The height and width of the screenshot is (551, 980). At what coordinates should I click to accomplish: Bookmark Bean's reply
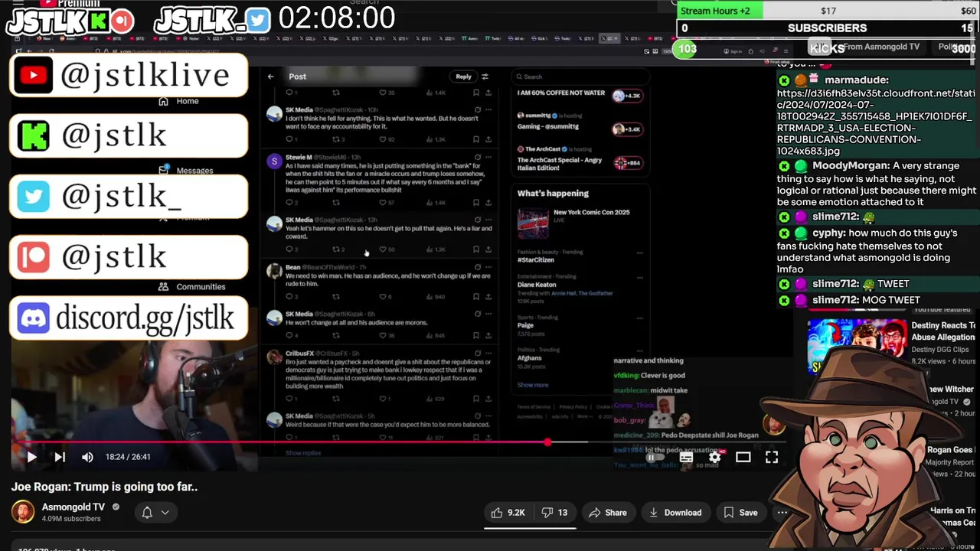476,297
